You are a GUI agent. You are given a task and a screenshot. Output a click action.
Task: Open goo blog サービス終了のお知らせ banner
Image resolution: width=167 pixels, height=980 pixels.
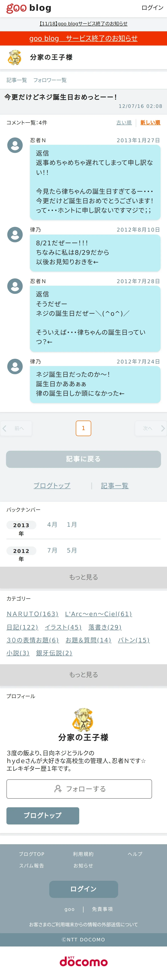(83, 38)
